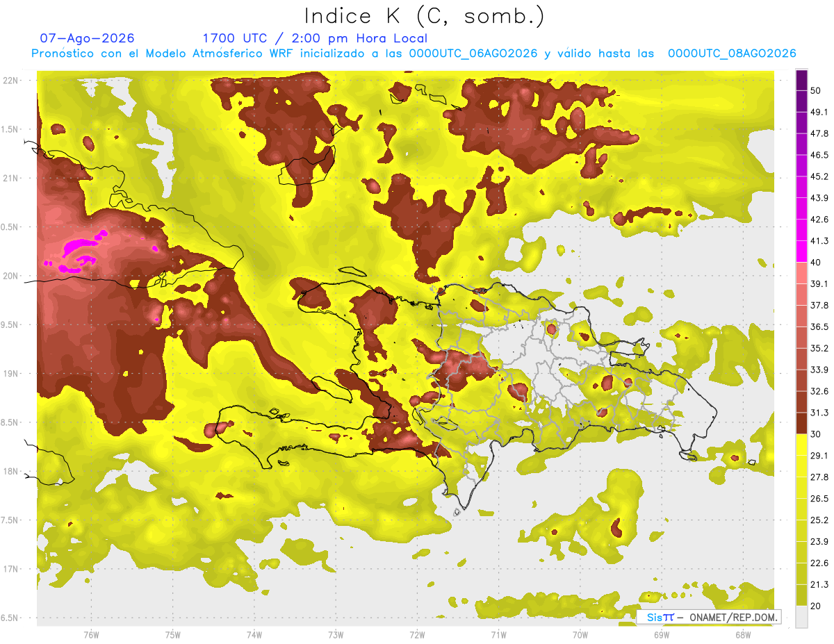Click the dark purple legend swatch above 50

pos(801,80)
